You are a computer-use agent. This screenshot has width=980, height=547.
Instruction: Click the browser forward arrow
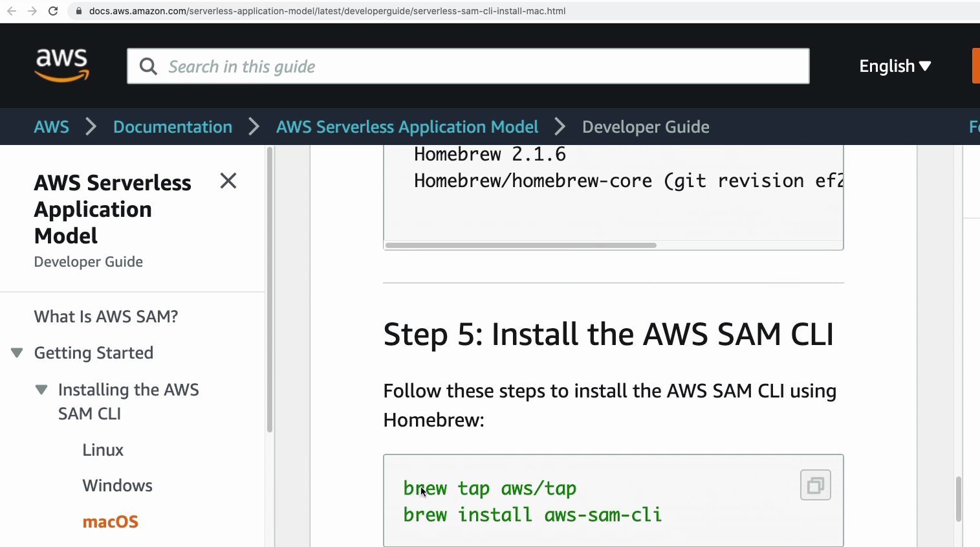point(32,11)
